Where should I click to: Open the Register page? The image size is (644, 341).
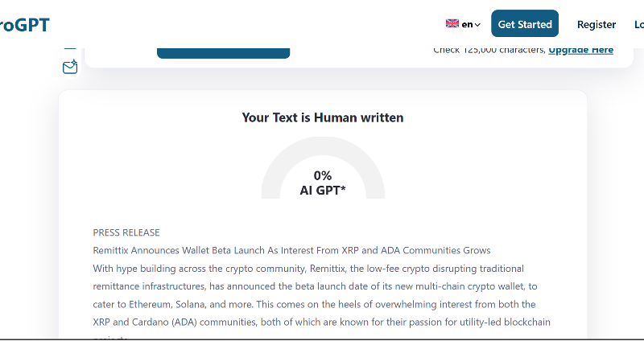(597, 25)
